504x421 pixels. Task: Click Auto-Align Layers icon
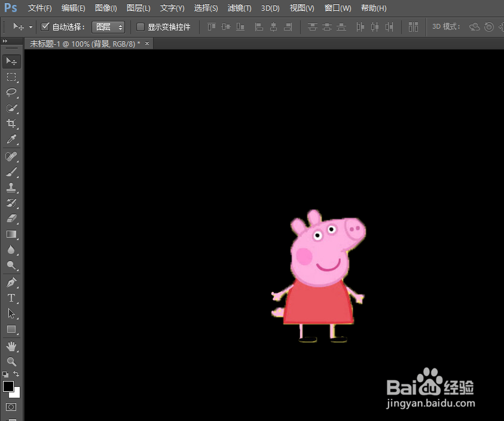coord(413,27)
